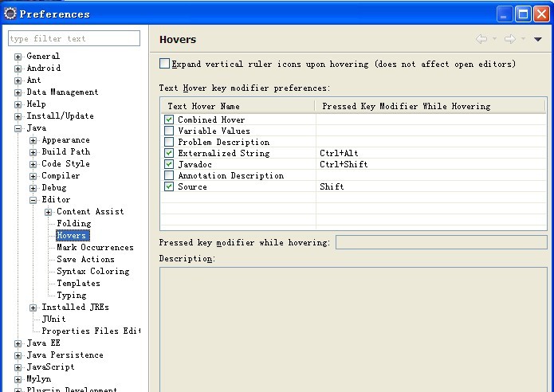Expand the Android tree node
Image resolution: width=554 pixels, height=392 pixels.
[x=18, y=69]
